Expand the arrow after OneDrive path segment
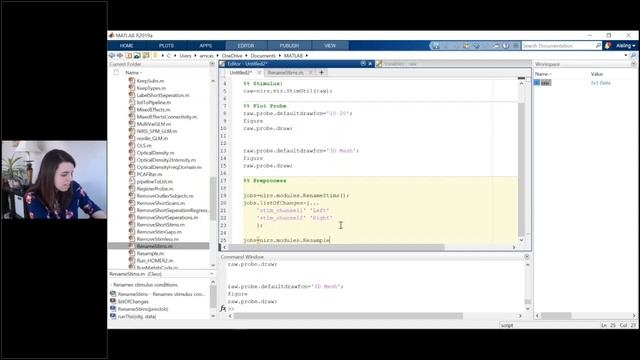 246,56
